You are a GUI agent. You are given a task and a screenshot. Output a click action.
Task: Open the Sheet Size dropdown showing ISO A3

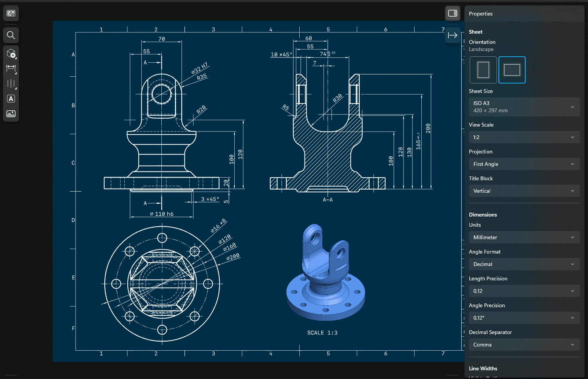coord(524,107)
